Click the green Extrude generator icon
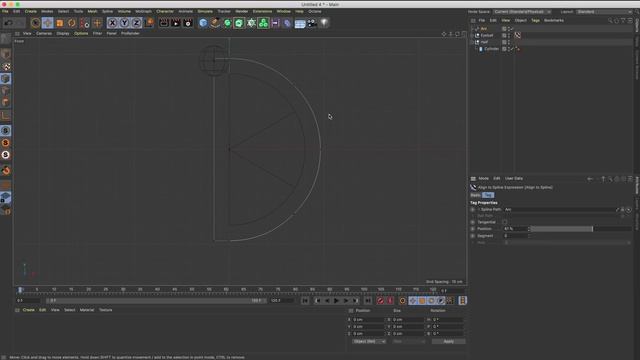640x360 pixels. 239,23
